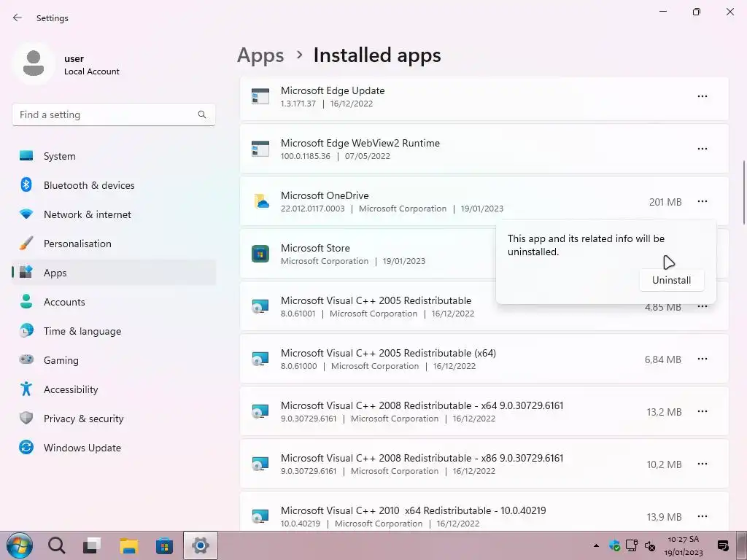Show hidden tray icons arrow
This screenshot has width=747, height=560.
tap(596, 545)
